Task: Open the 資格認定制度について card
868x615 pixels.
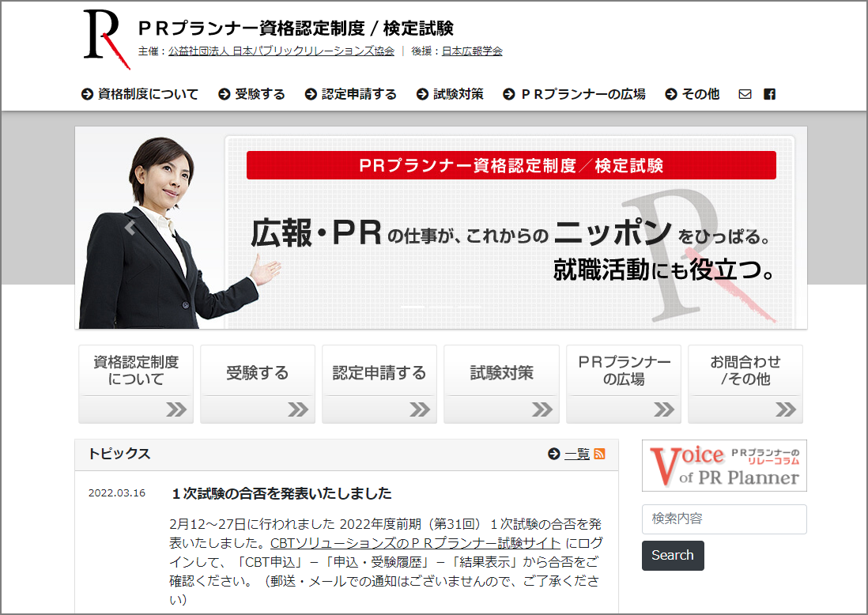Action: (x=136, y=384)
